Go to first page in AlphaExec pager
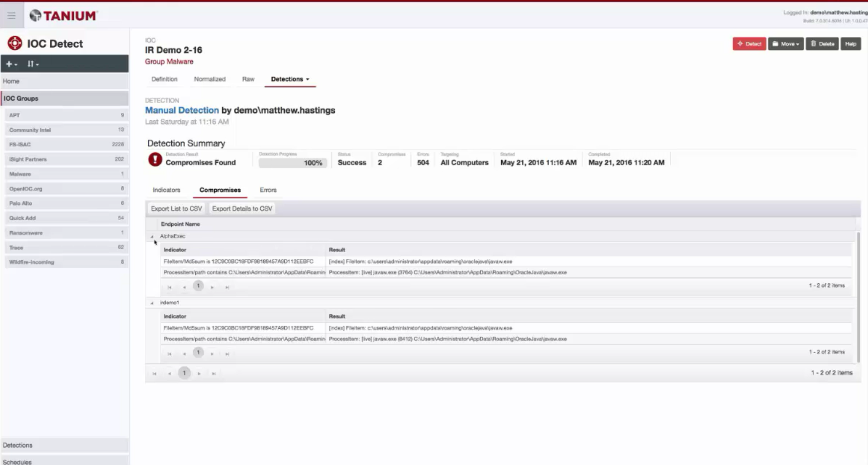 click(x=170, y=287)
